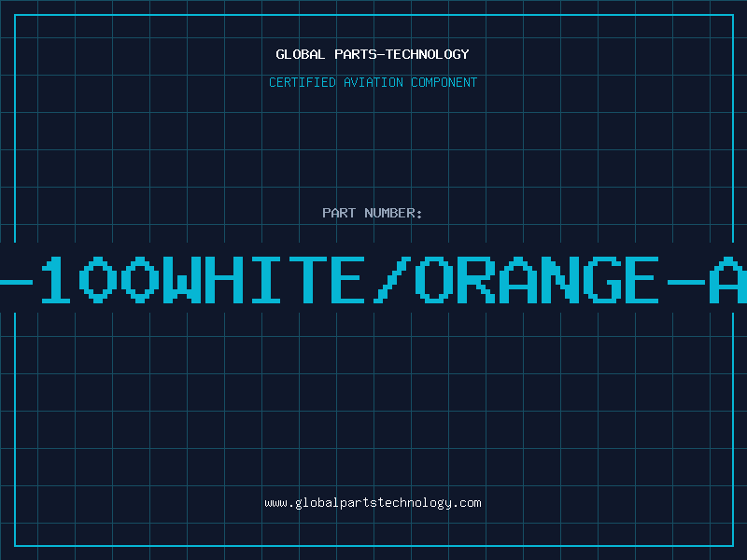This screenshot has height=560, width=747.
Task: Select the CERTIFIED AVIATION COMPONENT subtitle
Action: pos(373,82)
